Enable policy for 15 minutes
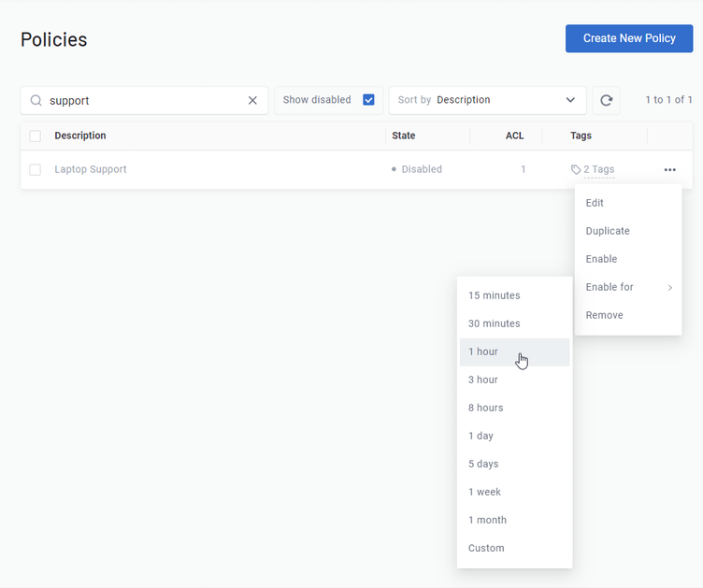Viewport: 703px width, 588px height. [x=515, y=295]
